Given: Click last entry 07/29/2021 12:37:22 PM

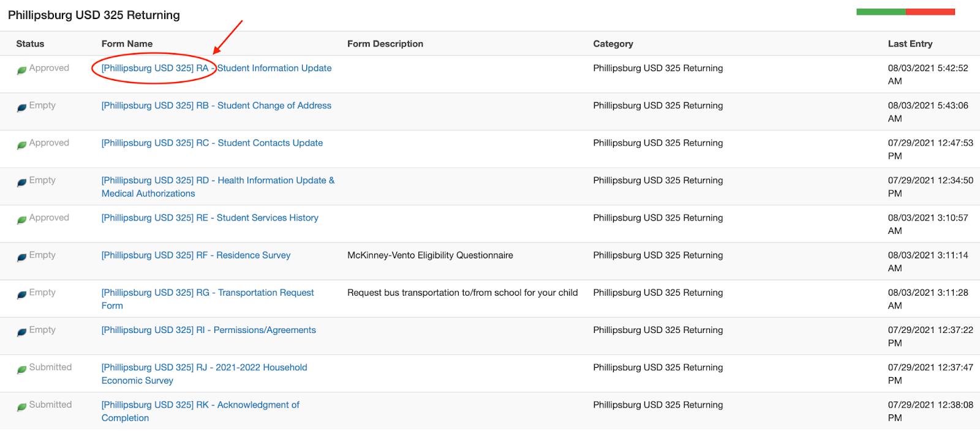Looking at the screenshot, I should click(x=930, y=336).
